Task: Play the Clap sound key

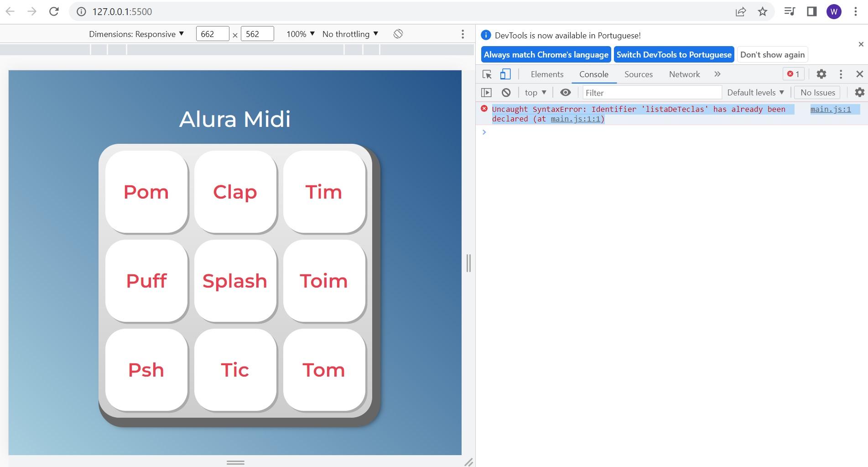Action: tap(235, 192)
